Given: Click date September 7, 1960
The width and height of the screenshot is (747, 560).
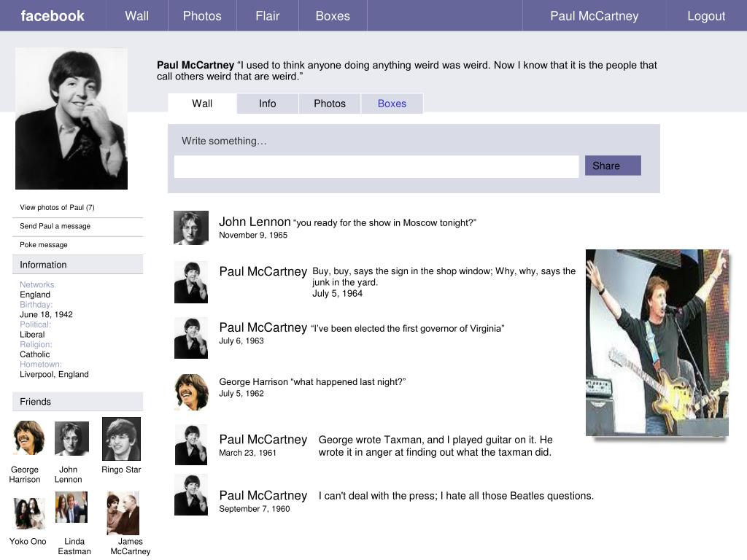Looking at the screenshot, I should pos(255,509).
